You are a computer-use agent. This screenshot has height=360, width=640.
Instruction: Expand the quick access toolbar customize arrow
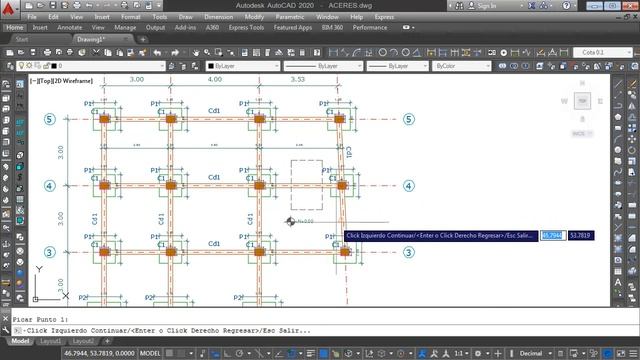(x=159, y=5)
